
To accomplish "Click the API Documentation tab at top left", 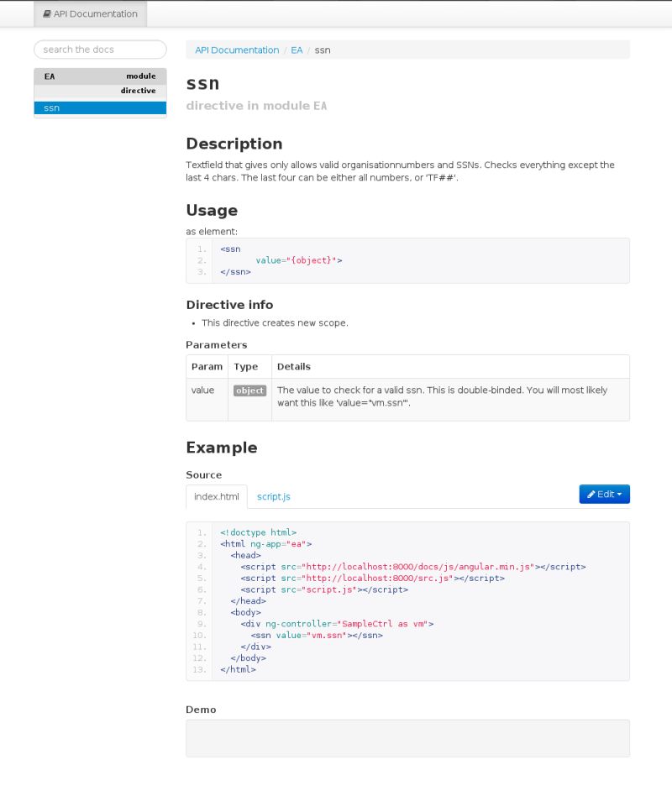I will point(89,13).
